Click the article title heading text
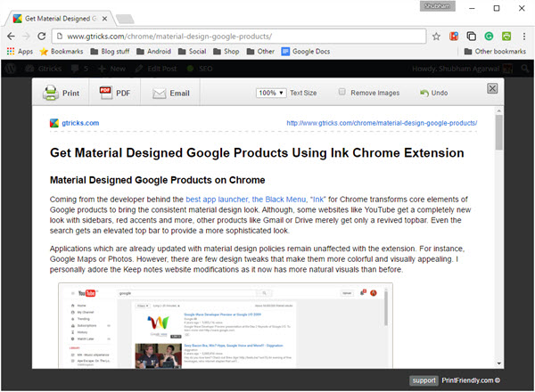This screenshot has height=392, width=535. [257, 152]
